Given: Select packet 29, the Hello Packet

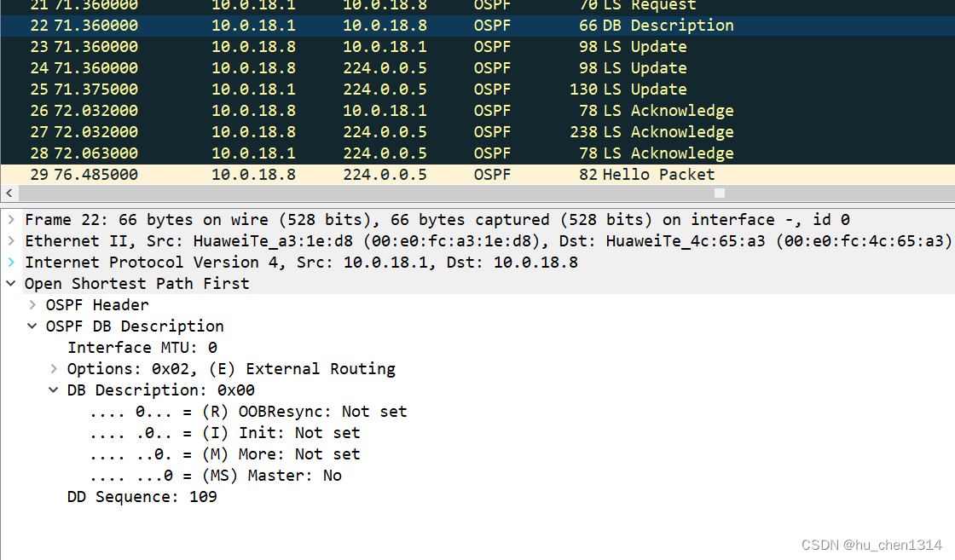Looking at the screenshot, I should [341, 174].
